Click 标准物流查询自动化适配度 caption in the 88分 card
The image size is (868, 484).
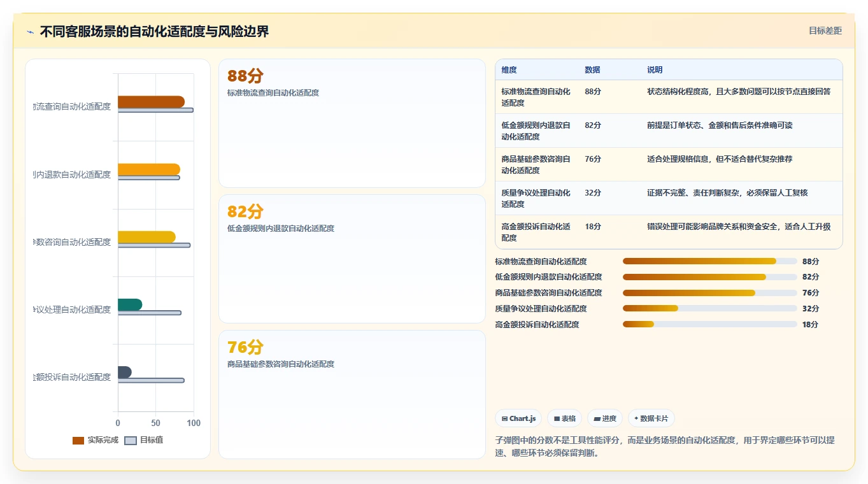point(273,93)
